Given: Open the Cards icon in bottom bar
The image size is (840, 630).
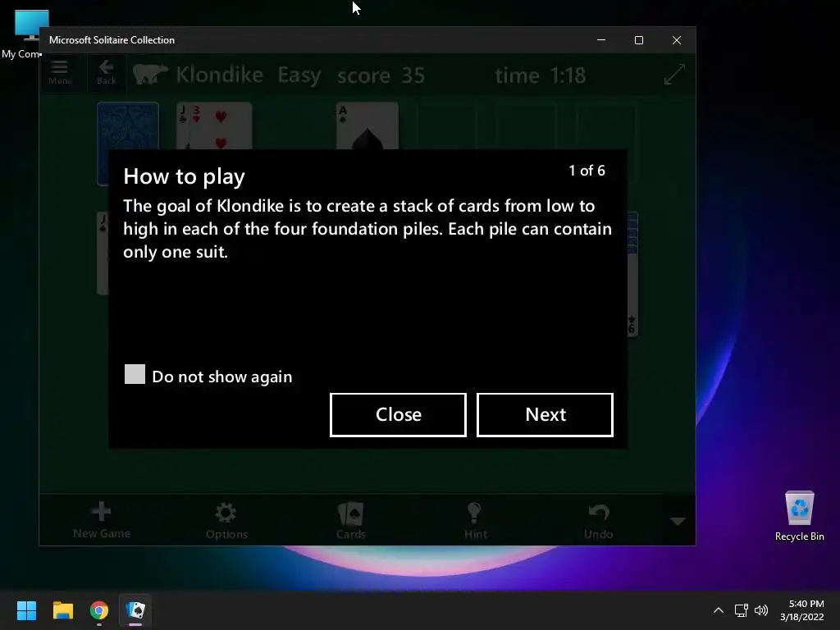Looking at the screenshot, I should (351, 519).
